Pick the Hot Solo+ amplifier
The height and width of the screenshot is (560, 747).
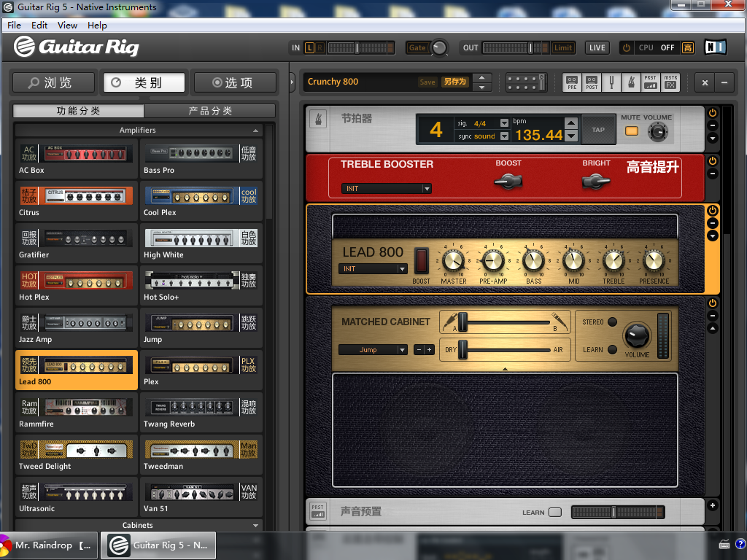[x=201, y=286]
